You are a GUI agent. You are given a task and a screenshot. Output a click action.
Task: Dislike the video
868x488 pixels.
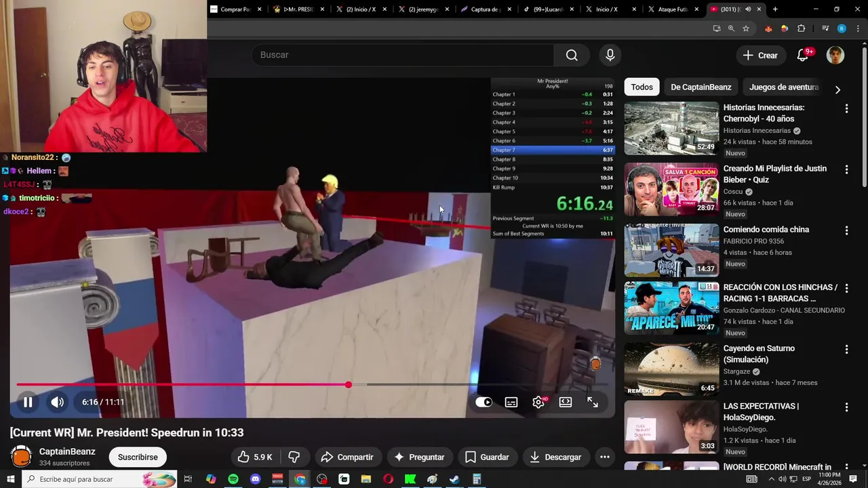[x=294, y=457]
